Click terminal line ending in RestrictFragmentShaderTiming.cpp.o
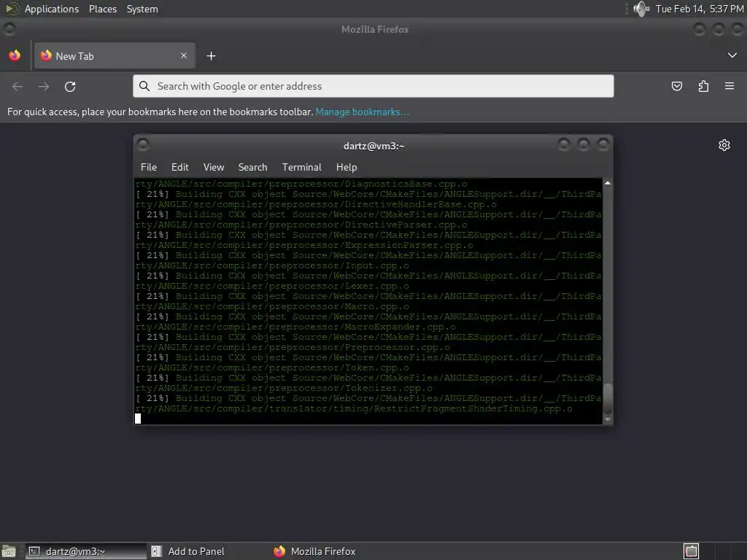 354,408
